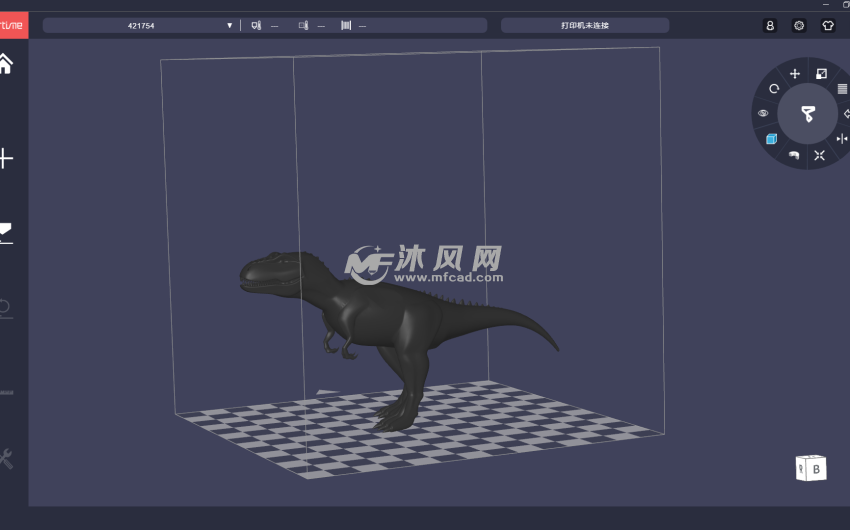Open the wrench tools icon in sidebar
Viewport: 850px width, 530px height.
click(x=5, y=458)
